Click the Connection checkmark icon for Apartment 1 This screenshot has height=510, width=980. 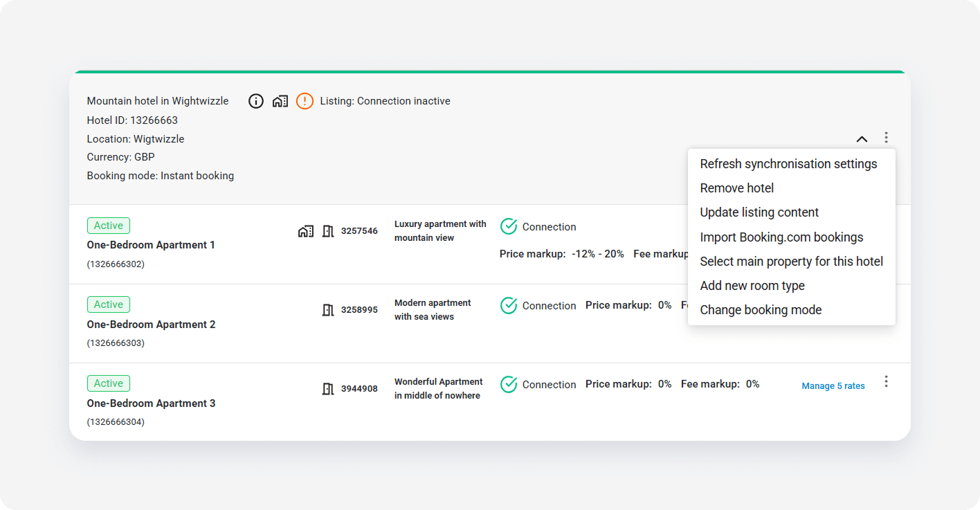[x=509, y=226]
